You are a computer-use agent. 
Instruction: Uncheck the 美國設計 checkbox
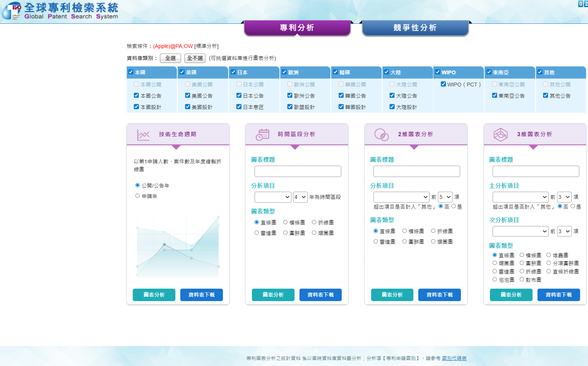(188, 107)
